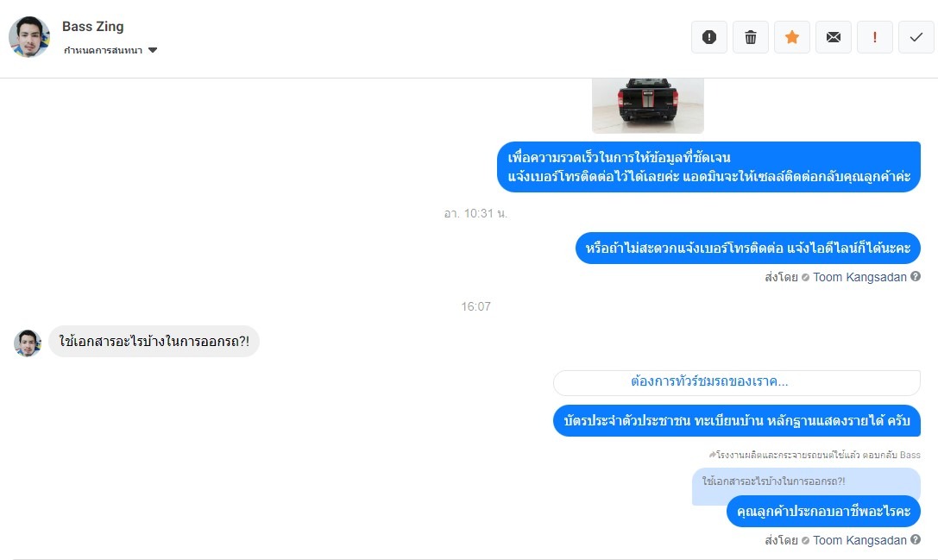Delete conversation using trash can icon
The height and width of the screenshot is (560, 938).
point(750,37)
